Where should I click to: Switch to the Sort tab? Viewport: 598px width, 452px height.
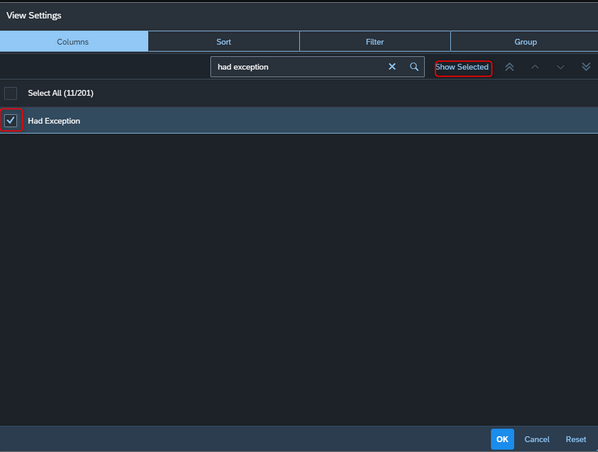click(223, 42)
